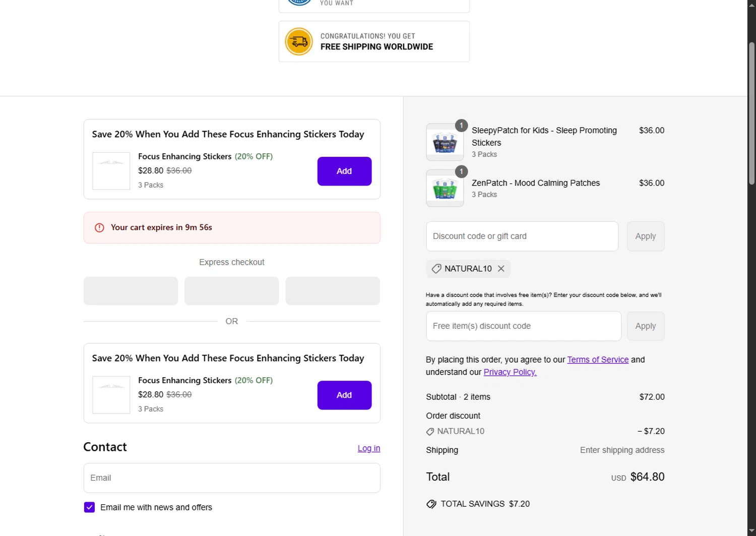Image resolution: width=756 pixels, height=536 pixels.
Task: Click SleepyPatch for Kids product name
Action: click(544, 137)
